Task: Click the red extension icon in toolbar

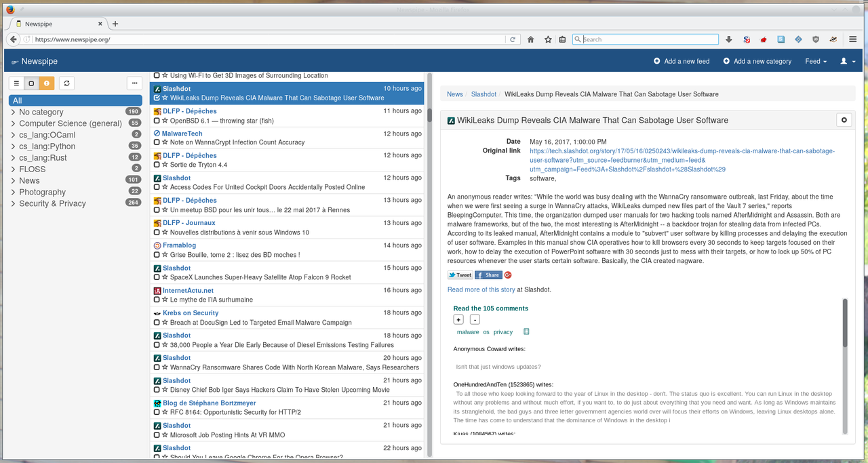Action: coord(764,39)
